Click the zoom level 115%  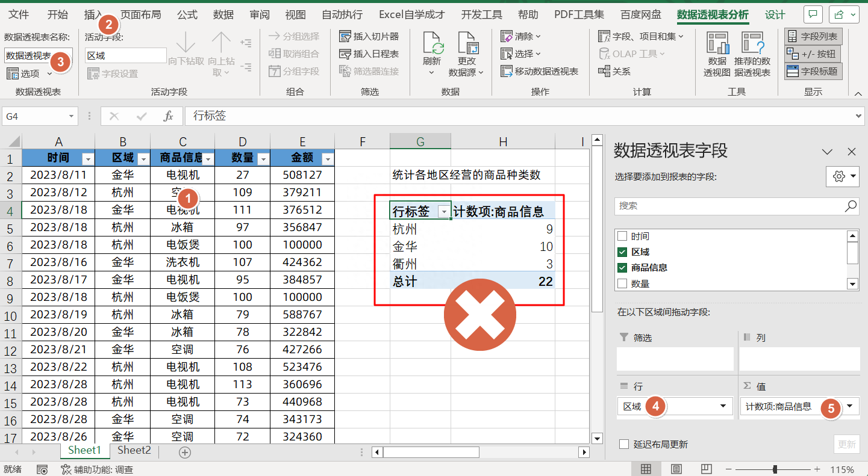(841, 469)
